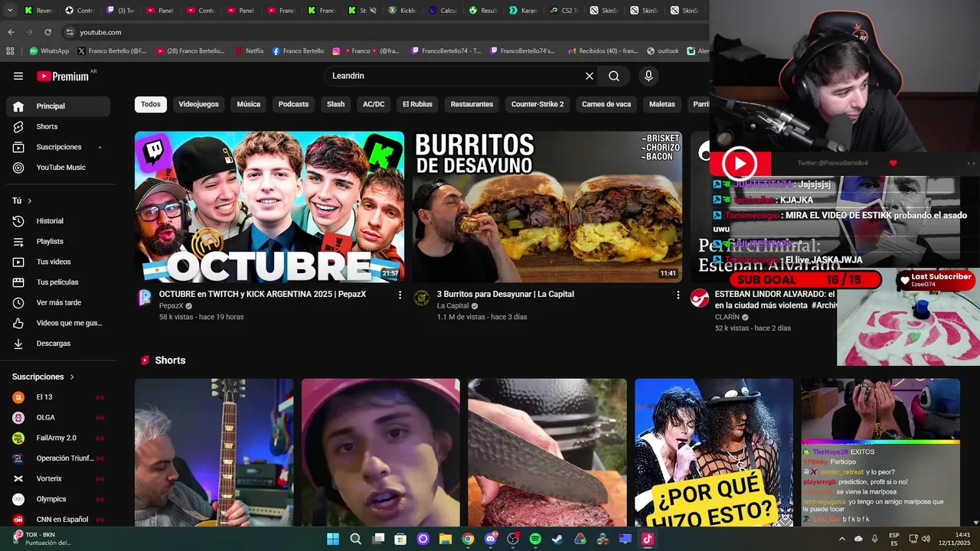The width and height of the screenshot is (980, 551).
Task: Open 'Ver más tarde' list
Action: (58, 302)
